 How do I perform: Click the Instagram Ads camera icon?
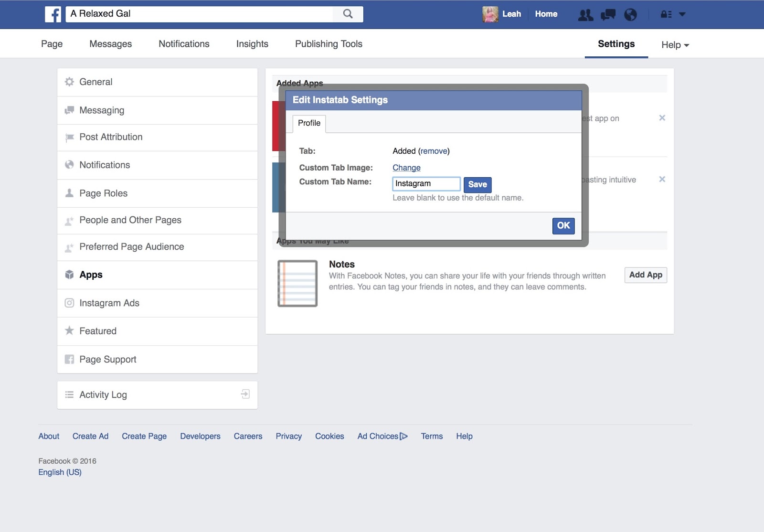[69, 303]
